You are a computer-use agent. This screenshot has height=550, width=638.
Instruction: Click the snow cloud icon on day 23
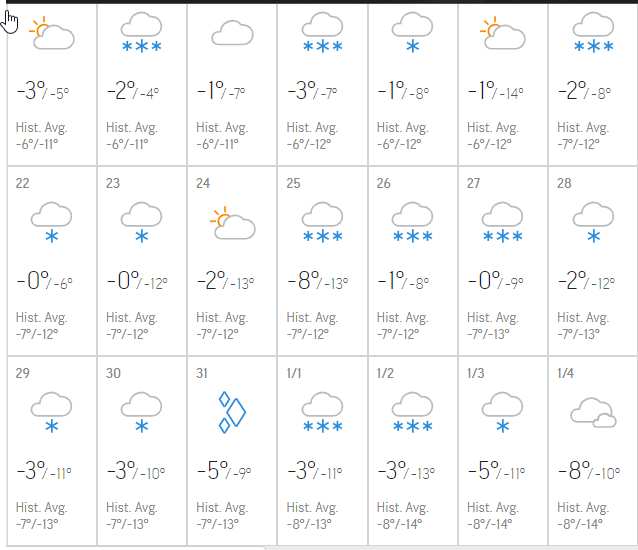click(x=141, y=222)
